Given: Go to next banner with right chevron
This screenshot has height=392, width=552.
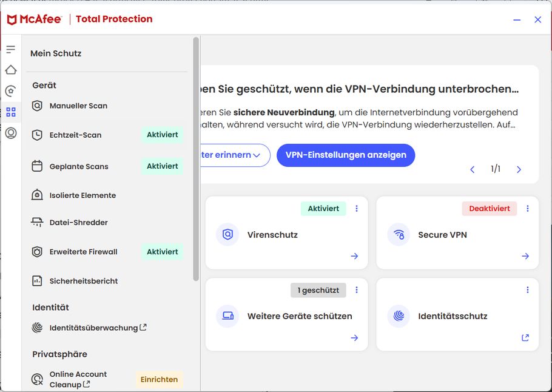Looking at the screenshot, I should pos(519,170).
